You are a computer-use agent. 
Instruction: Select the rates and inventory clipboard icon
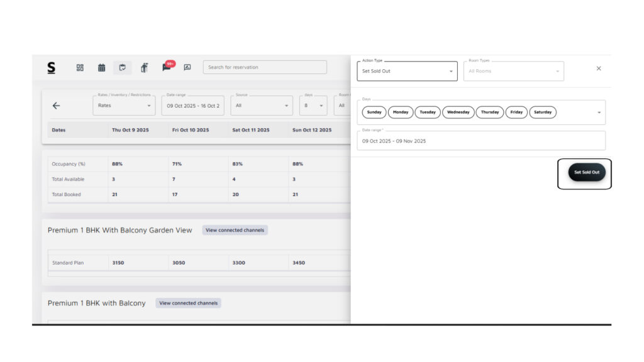click(123, 68)
